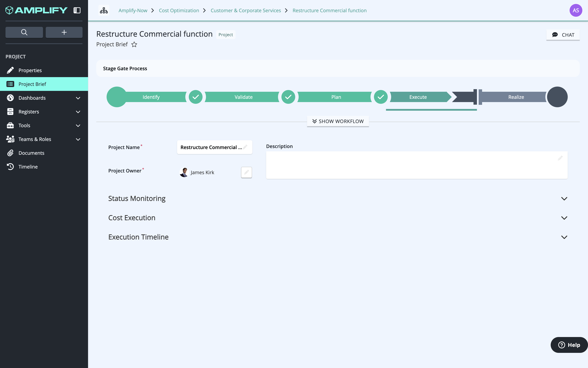Collapse the sidebar panel icon

77,10
